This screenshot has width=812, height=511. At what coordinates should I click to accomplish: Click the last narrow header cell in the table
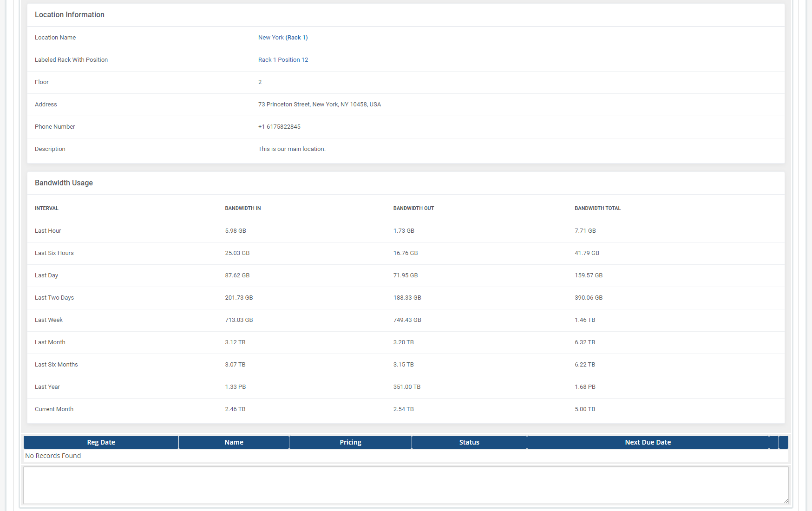(x=784, y=442)
